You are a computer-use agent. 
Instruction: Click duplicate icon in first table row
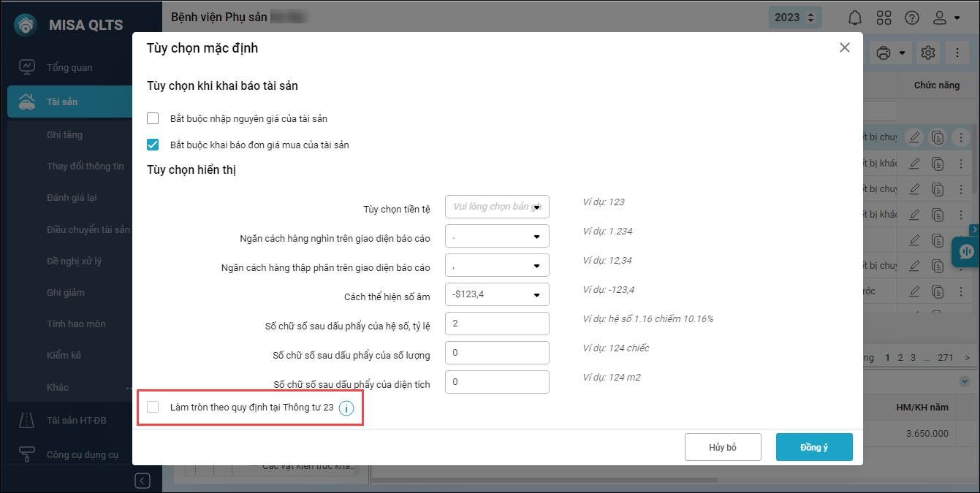938,137
